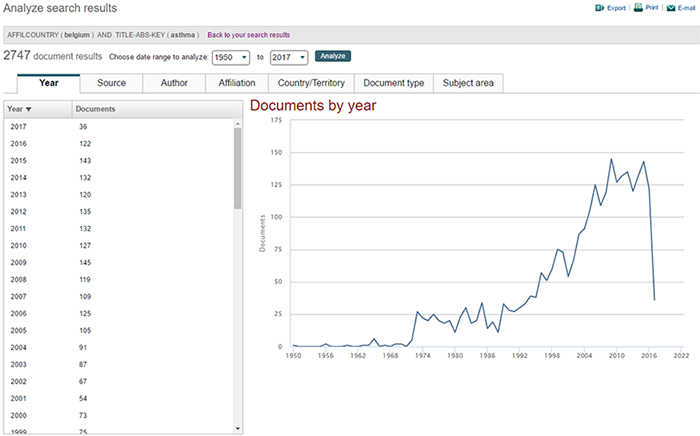The height and width of the screenshot is (436, 700).
Task: Open the Author tab
Action: (174, 83)
